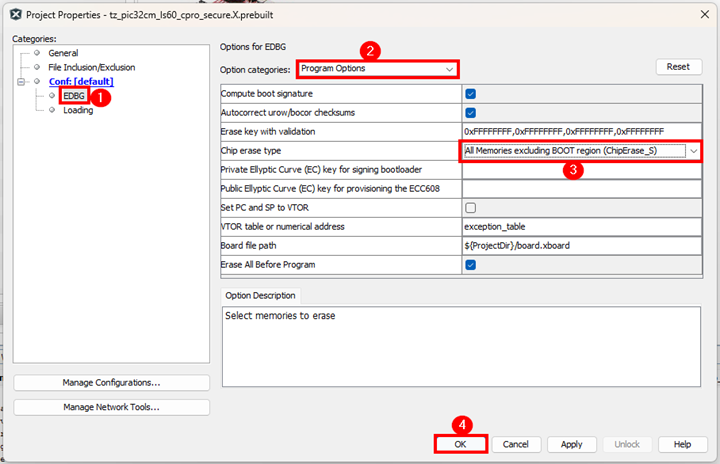Open Manage Configurations dialog
The image size is (720, 464).
[112, 383]
